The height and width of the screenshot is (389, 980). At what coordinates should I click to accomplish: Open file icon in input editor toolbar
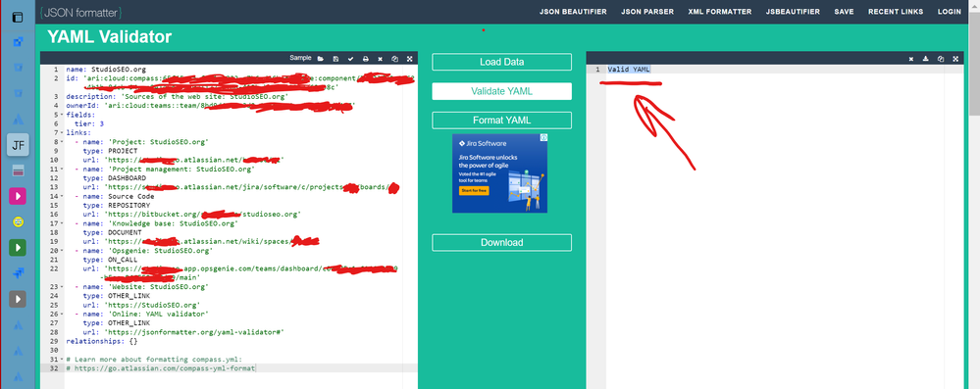(x=320, y=59)
